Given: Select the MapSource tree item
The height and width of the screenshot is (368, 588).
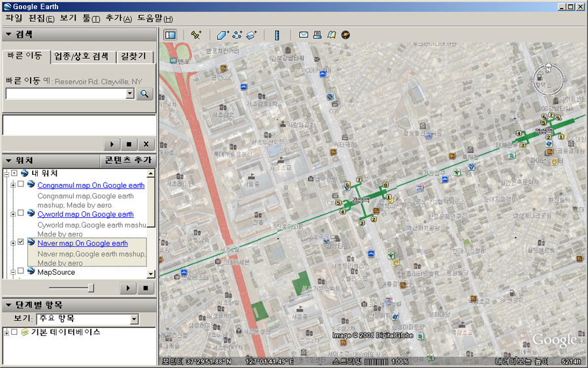Looking at the screenshot, I should [56, 272].
